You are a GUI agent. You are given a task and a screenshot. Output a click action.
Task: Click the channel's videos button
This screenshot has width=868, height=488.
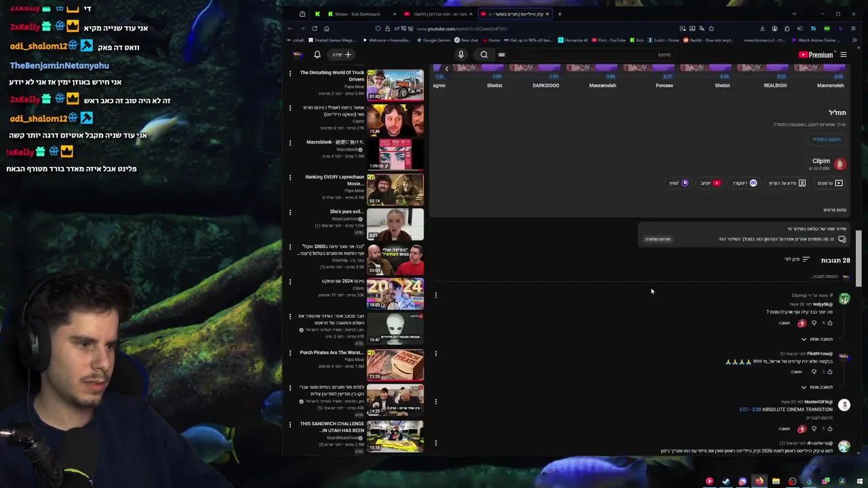(830, 183)
